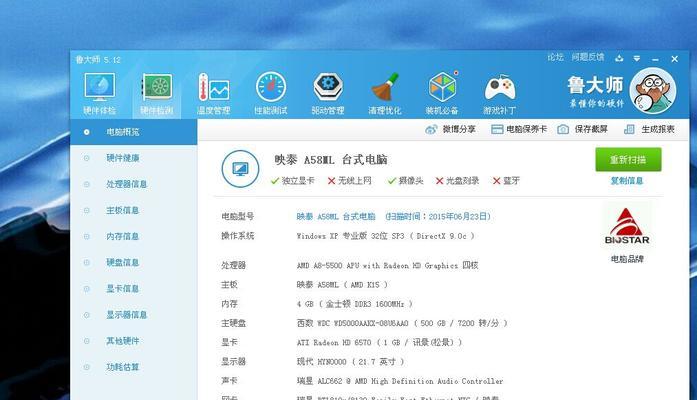Click the 电脑保养卡 label

click(526, 129)
